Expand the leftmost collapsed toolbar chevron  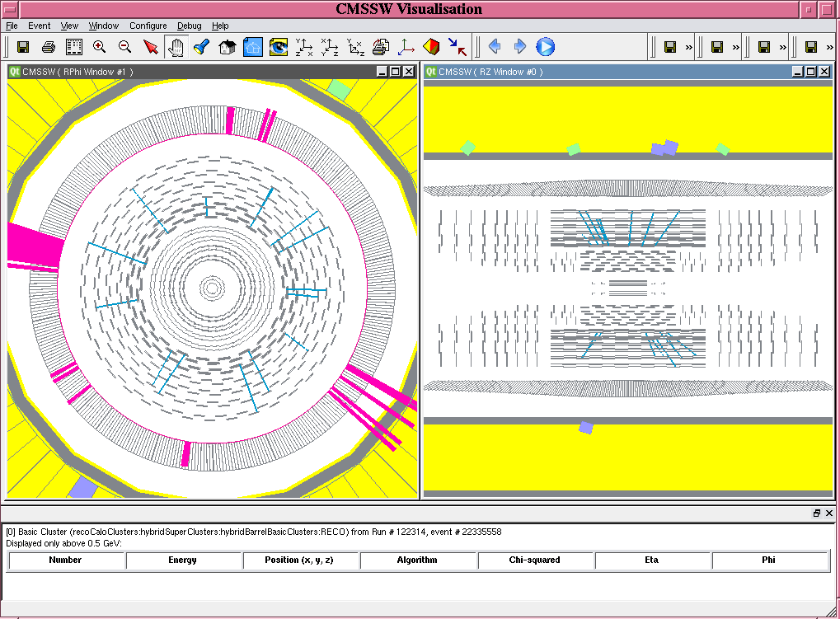689,47
